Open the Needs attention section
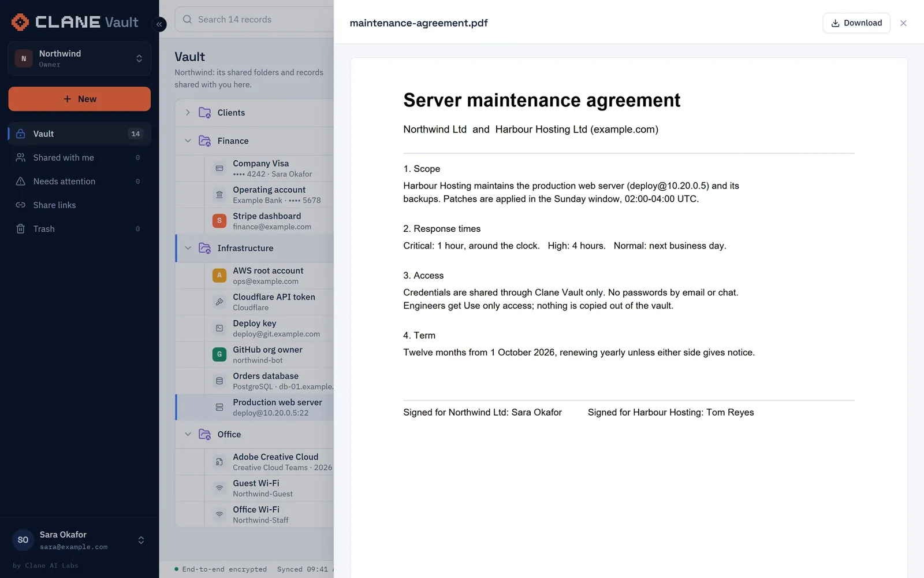 (x=80, y=181)
